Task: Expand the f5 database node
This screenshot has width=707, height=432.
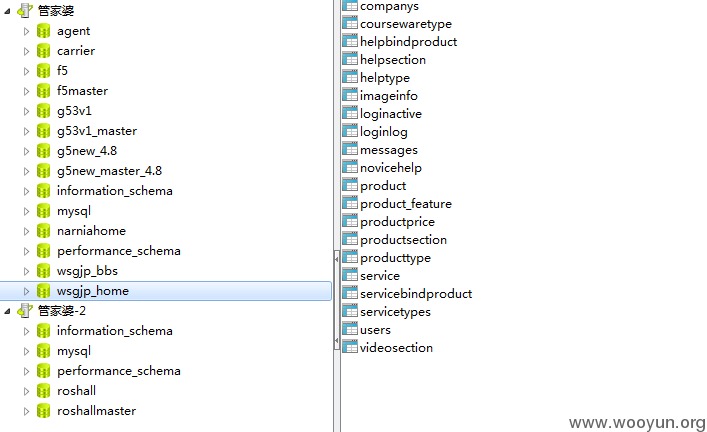Action: 26,71
